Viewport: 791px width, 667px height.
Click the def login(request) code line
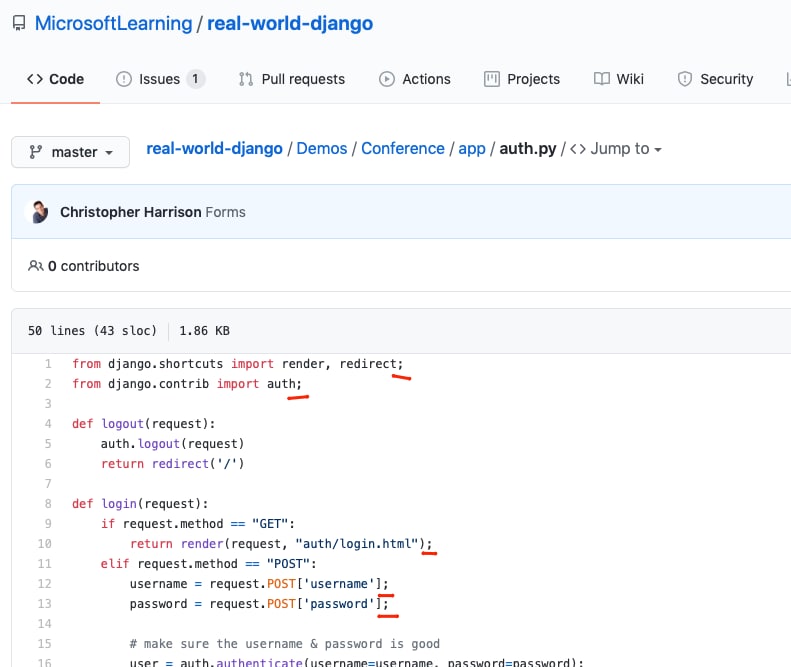140,504
